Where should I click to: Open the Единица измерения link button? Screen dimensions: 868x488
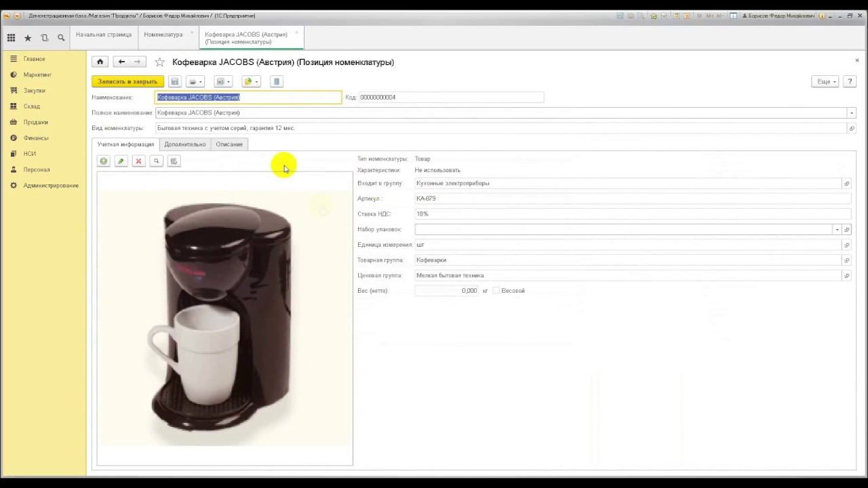pyautogui.click(x=846, y=245)
